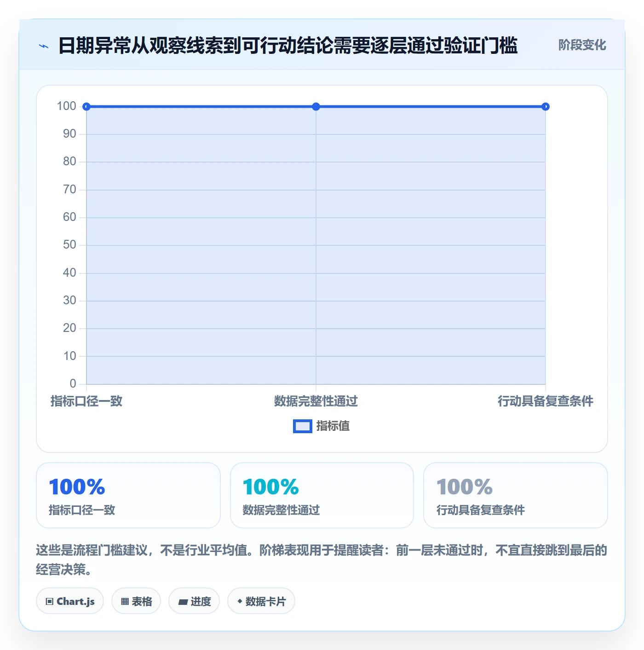
Task: Click the 指标值 legend color swatch
Action: tap(303, 426)
